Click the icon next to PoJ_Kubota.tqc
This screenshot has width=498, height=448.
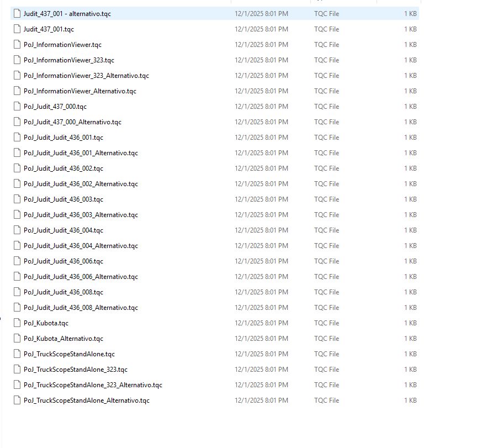pyautogui.click(x=17, y=323)
